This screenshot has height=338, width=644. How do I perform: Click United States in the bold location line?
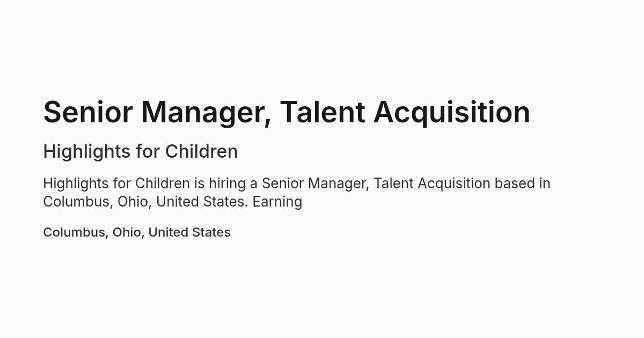(189, 232)
